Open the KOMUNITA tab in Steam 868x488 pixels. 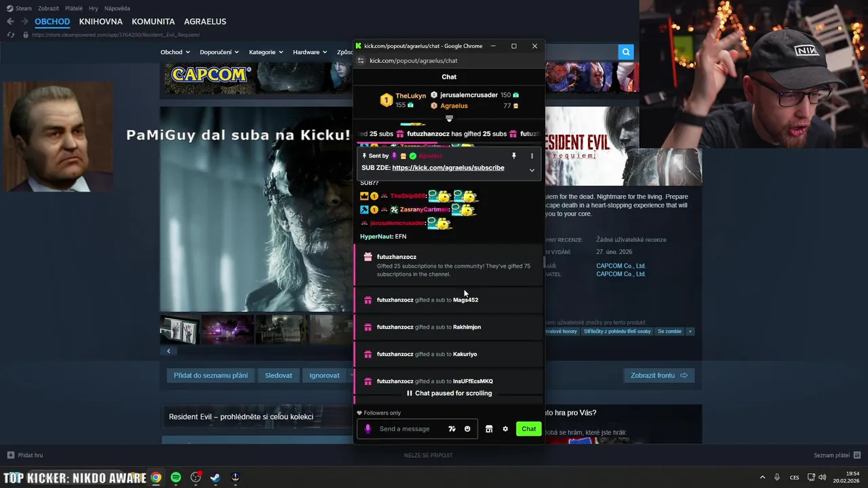(153, 22)
